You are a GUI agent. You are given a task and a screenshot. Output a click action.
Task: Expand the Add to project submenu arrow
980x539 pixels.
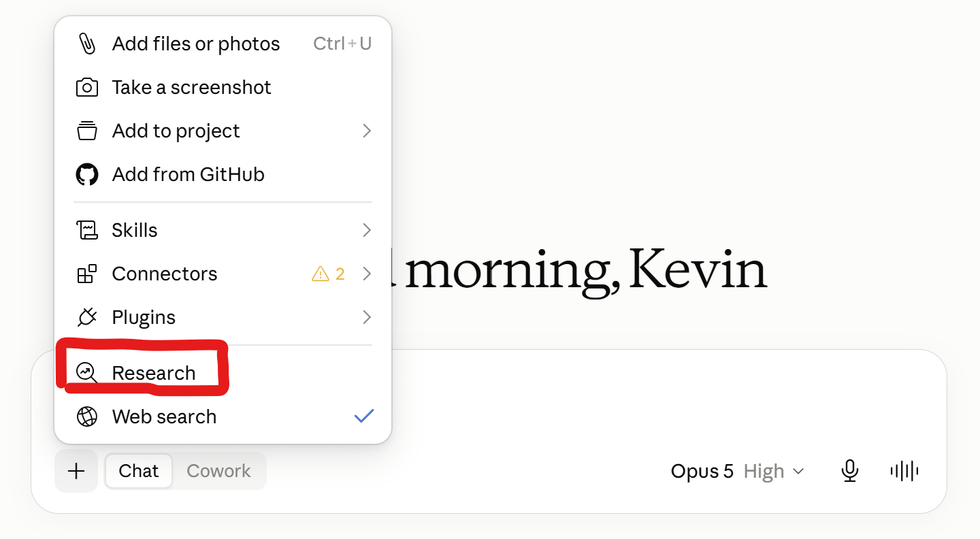click(x=367, y=131)
